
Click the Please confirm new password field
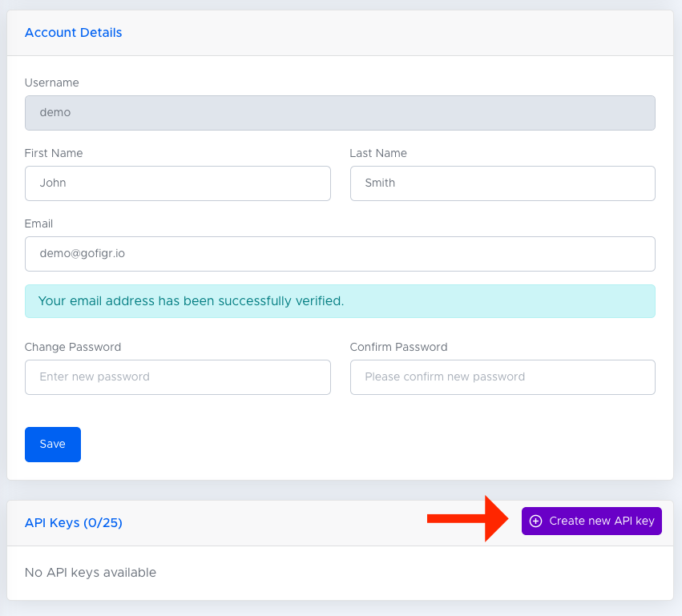502,377
